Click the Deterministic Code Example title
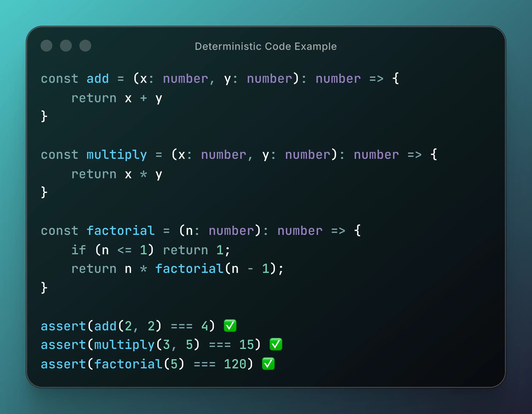Screen dimensions: 532x414 (x=266, y=46)
